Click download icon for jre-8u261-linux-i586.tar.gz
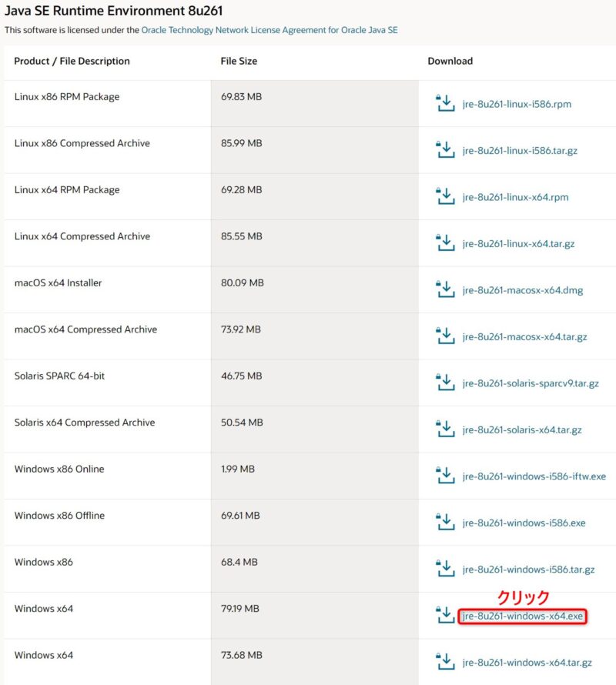This screenshot has height=685, width=616. tap(445, 151)
